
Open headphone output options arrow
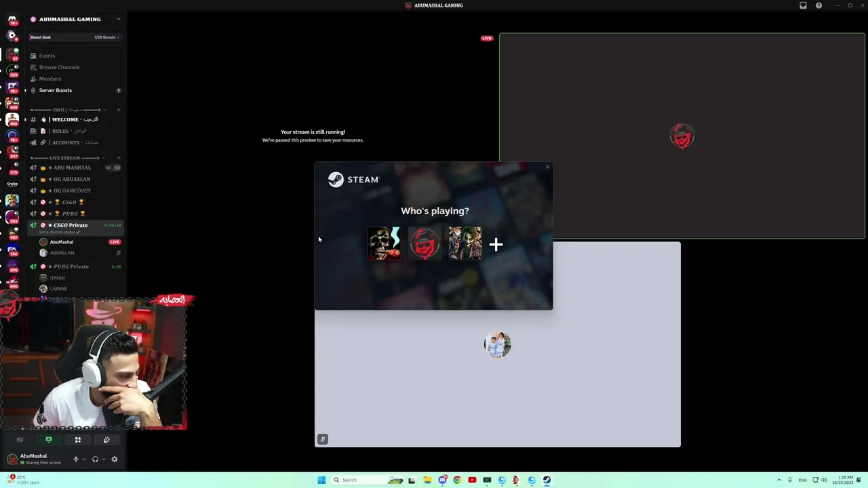103,460
